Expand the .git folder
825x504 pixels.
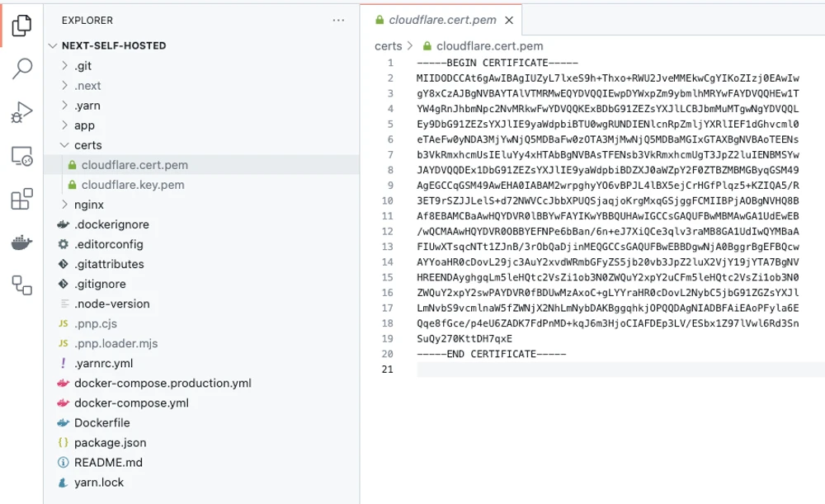tap(82, 66)
